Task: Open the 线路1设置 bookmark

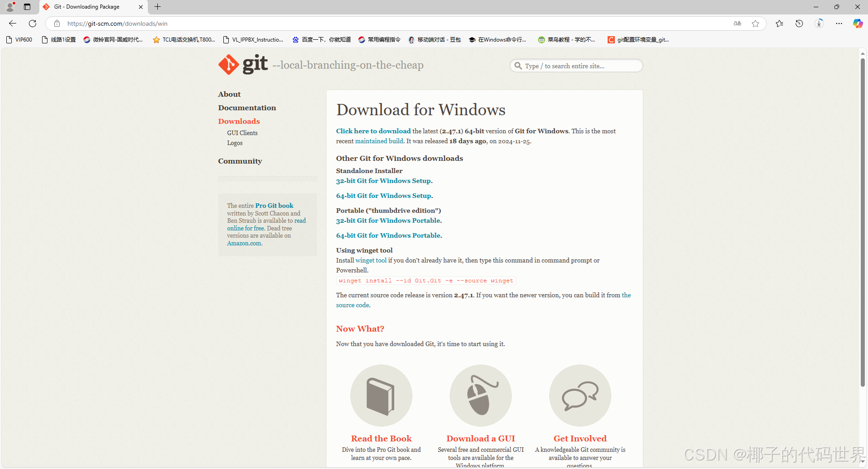Action: click(59, 40)
